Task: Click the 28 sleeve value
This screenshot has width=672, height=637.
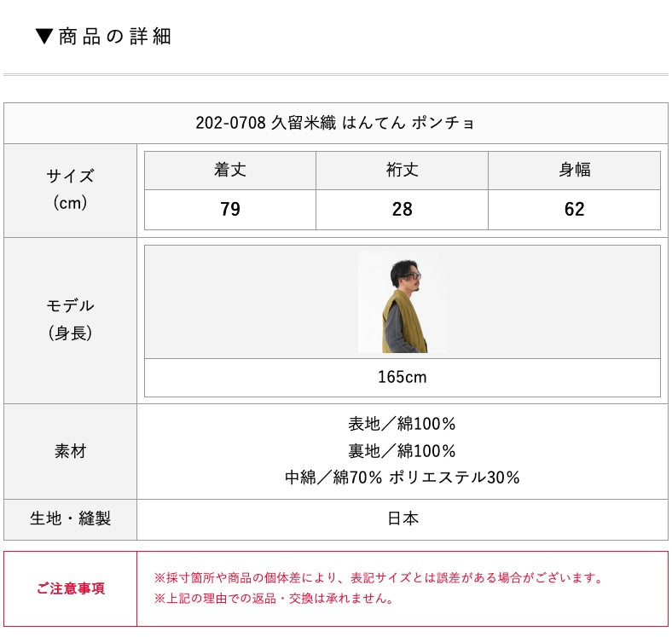Action: (402, 209)
